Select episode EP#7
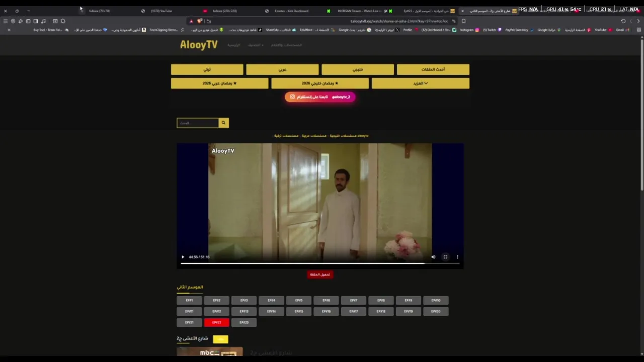644x362 pixels. pos(354,301)
